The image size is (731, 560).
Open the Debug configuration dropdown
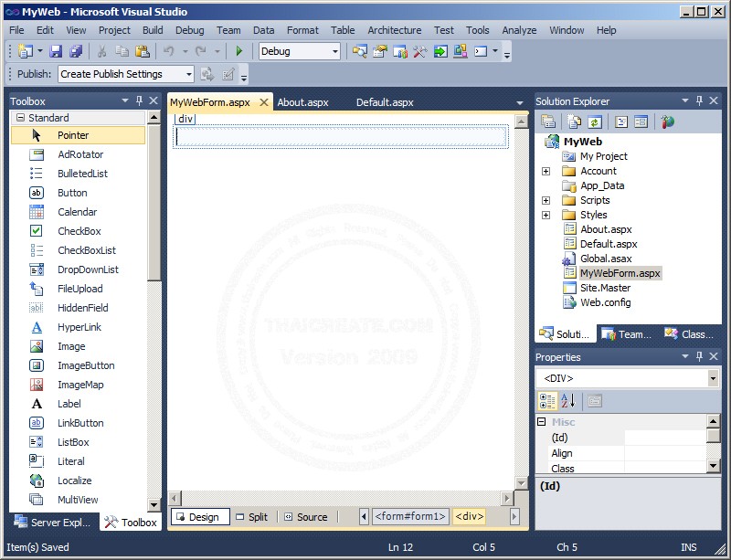click(x=335, y=51)
